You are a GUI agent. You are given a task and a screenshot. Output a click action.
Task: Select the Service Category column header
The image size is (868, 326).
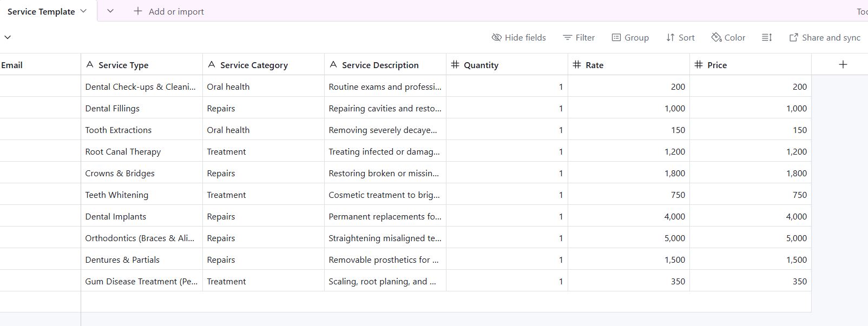coord(254,65)
